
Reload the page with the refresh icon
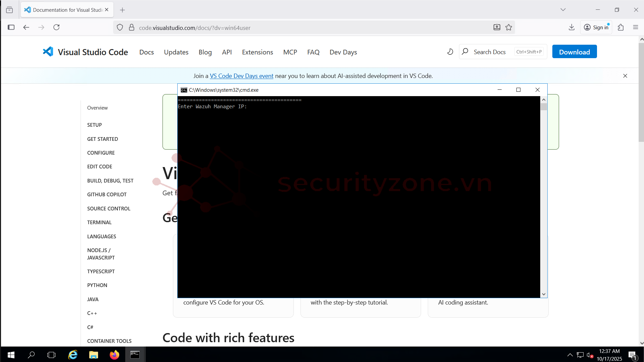pos(56,27)
